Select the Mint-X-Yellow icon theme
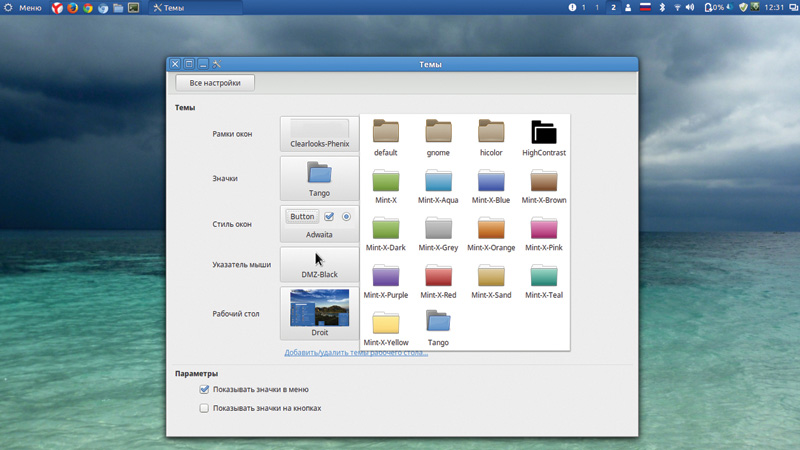This screenshot has height=450, width=800. (386, 327)
